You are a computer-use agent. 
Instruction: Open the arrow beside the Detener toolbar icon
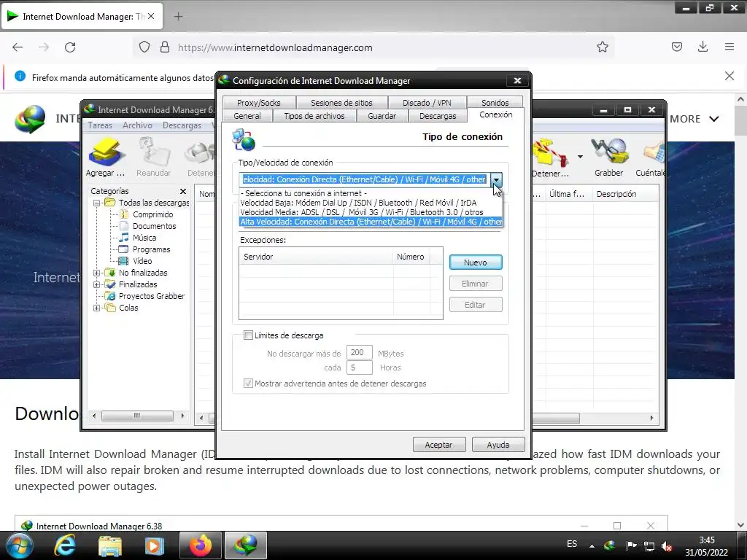[580, 157]
